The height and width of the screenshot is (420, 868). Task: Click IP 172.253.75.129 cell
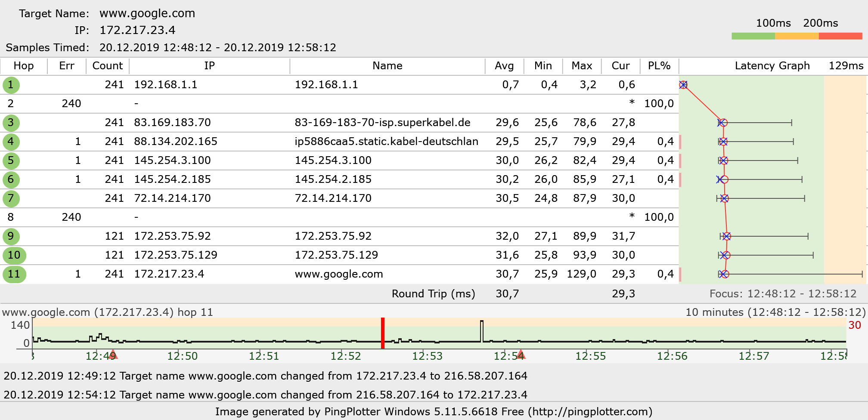176,255
